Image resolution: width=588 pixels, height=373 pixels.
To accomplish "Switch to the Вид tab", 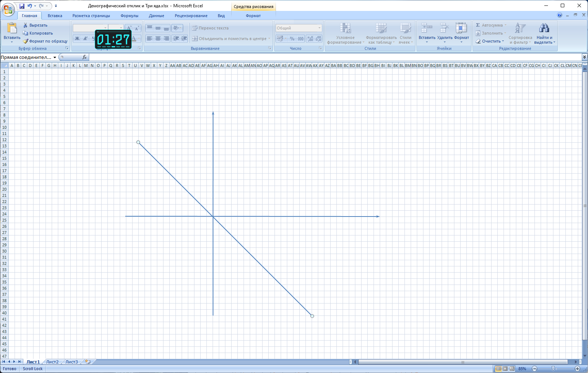I will click(x=221, y=16).
